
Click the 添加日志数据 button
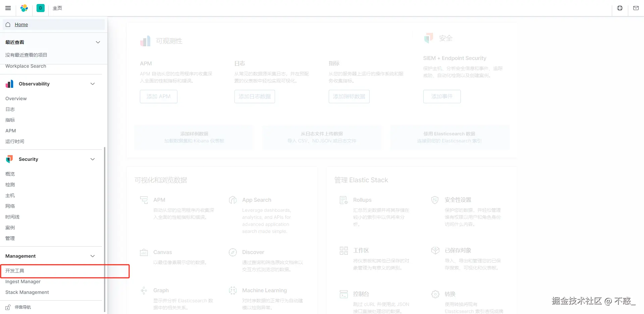tap(255, 97)
